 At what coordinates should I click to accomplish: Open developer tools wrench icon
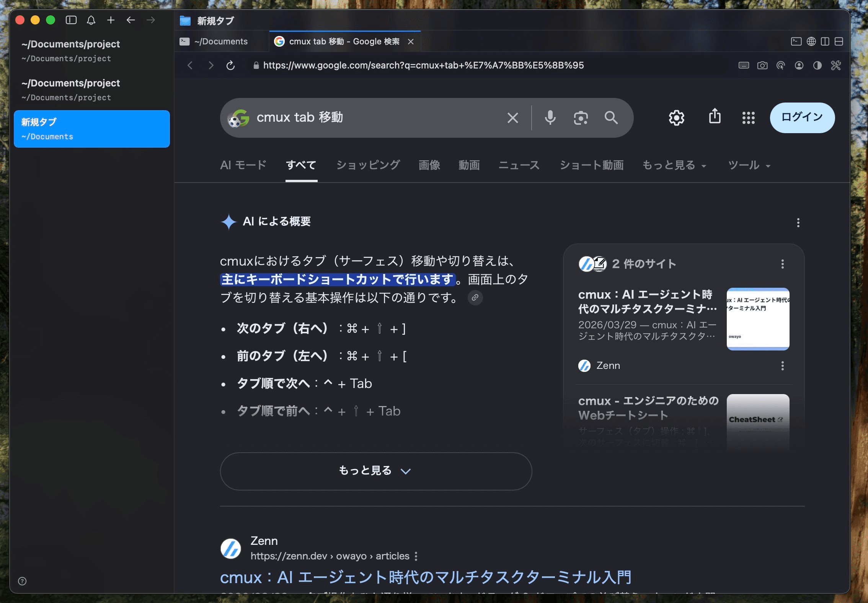[x=836, y=65]
